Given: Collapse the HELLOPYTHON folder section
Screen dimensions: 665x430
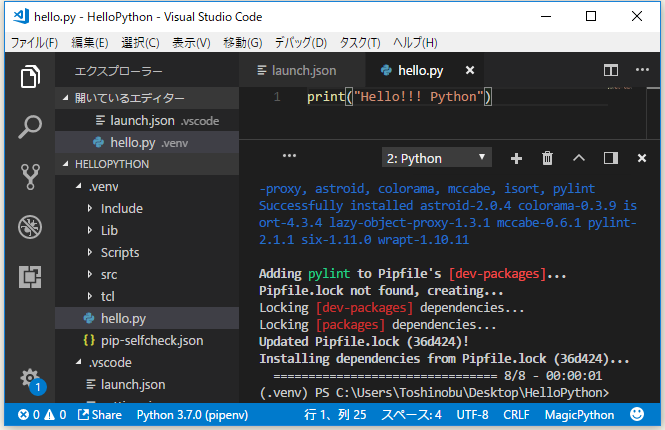Looking at the screenshot, I should (x=147, y=164).
